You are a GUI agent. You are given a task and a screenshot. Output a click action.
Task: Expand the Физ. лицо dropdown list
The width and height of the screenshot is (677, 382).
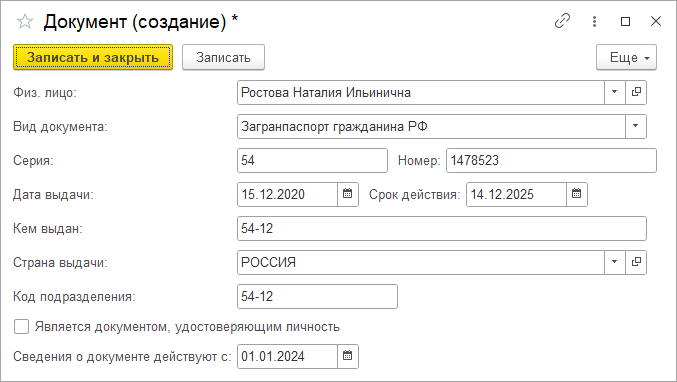pos(614,92)
